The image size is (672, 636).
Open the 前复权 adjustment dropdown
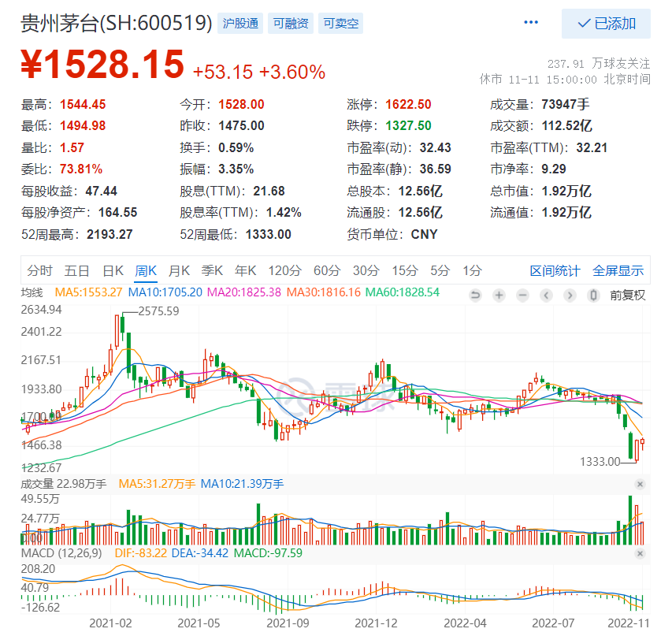tap(627, 295)
